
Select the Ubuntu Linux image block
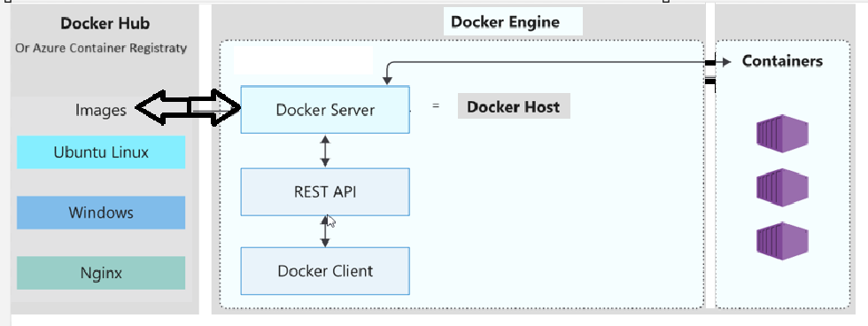pyautogui.click(x=101, y=152)
